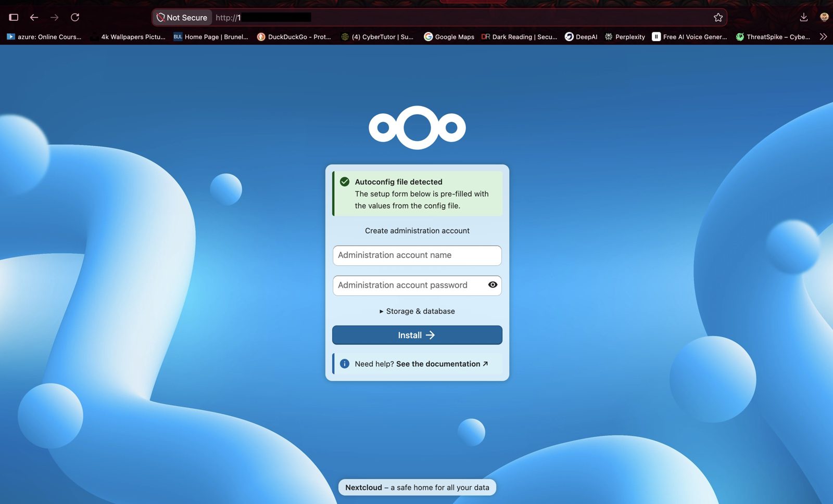Reload the page with the refresh icon
The height and width of the screenshot is (504, 833).
click(75, 17)
